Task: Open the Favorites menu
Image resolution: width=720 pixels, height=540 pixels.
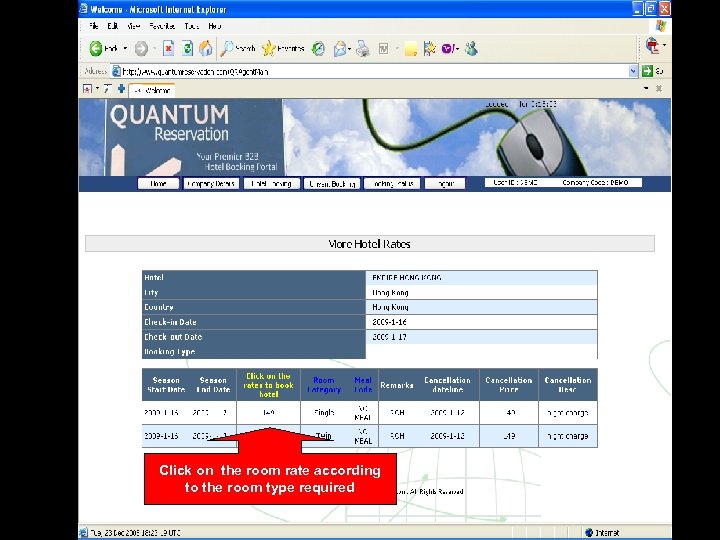Action: click(162, 26)
